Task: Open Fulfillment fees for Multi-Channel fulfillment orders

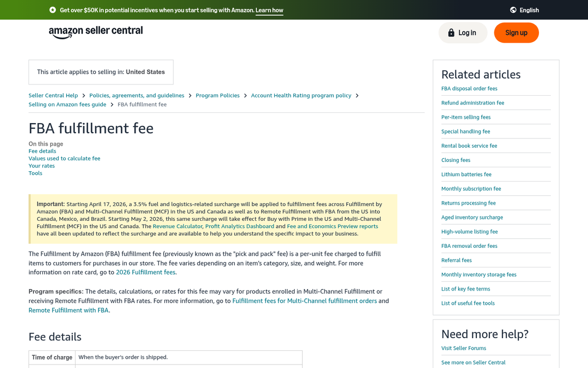Action: coord(304,300)
